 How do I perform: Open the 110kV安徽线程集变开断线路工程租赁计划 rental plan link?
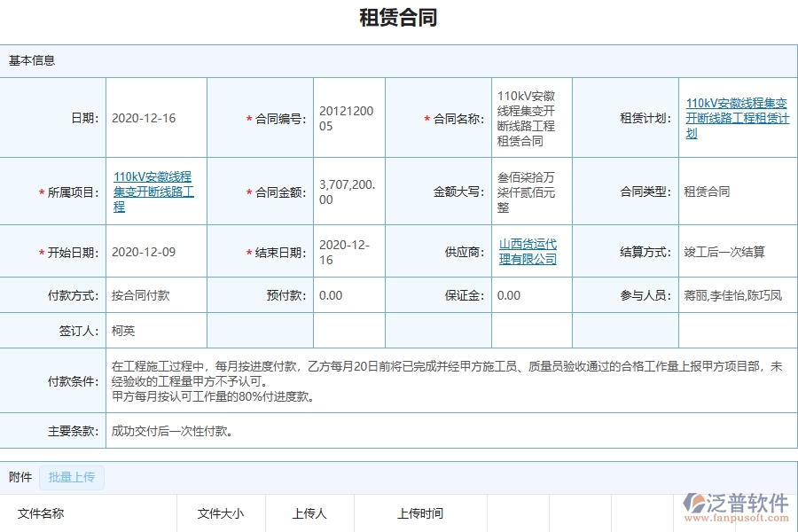click(736, 115)
